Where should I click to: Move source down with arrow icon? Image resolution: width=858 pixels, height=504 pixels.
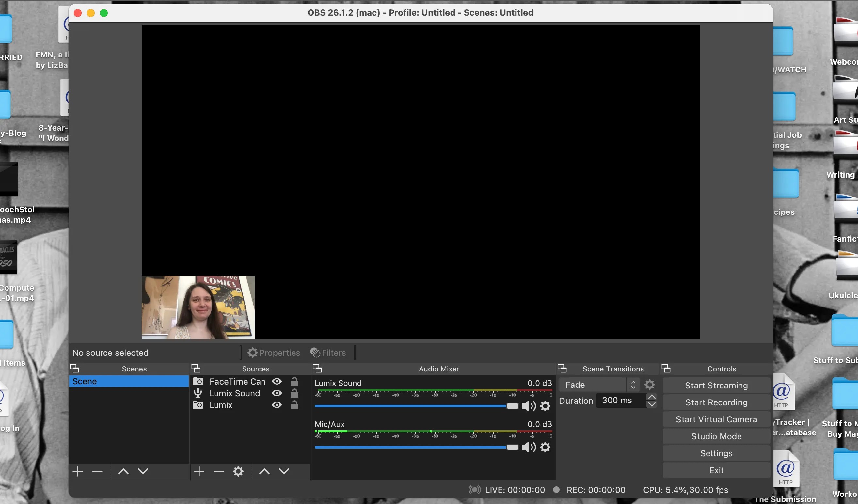pyautogui.click(x=284, y=471)
